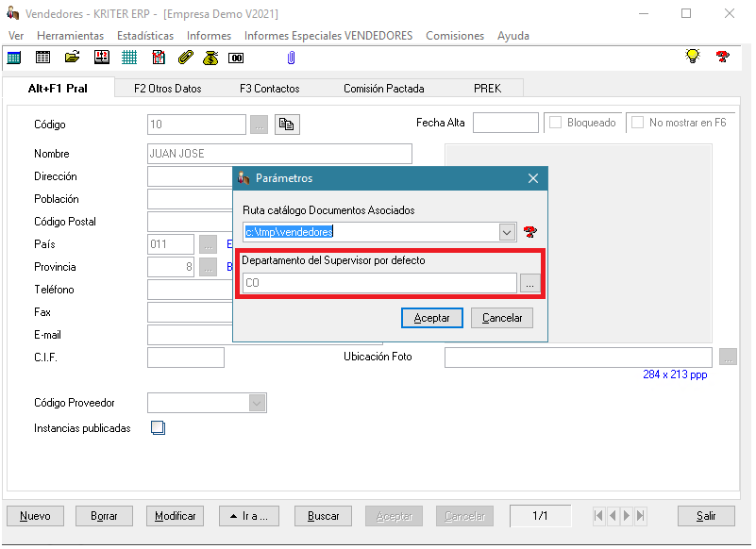Open the Ver menu
Image resolution: width=756 pixels, height=549 pixels.
tap(16, 36)
